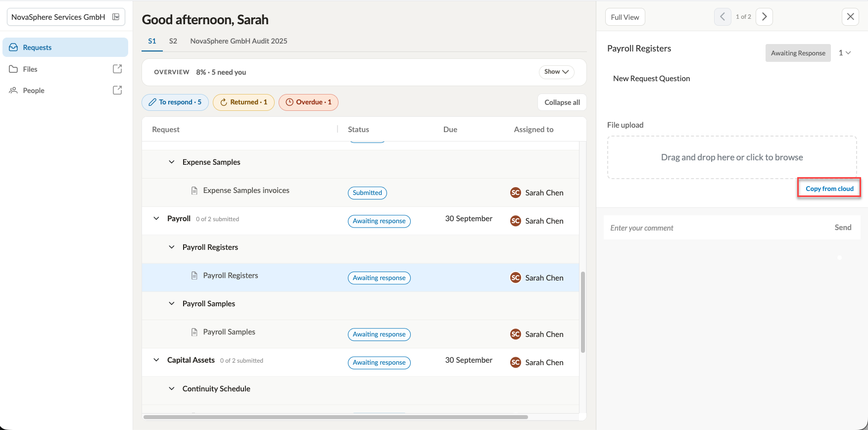Send the comment
This screenshot has height=430, width=868.
coord(843,228)
